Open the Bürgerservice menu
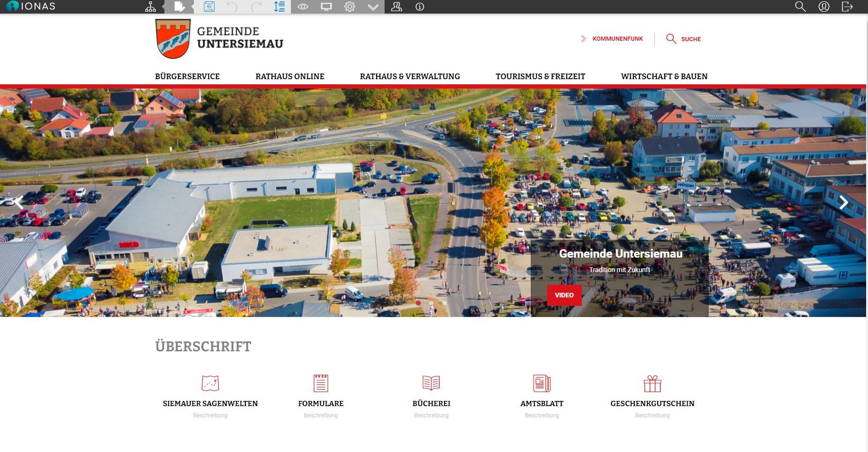 click(187, 76)
